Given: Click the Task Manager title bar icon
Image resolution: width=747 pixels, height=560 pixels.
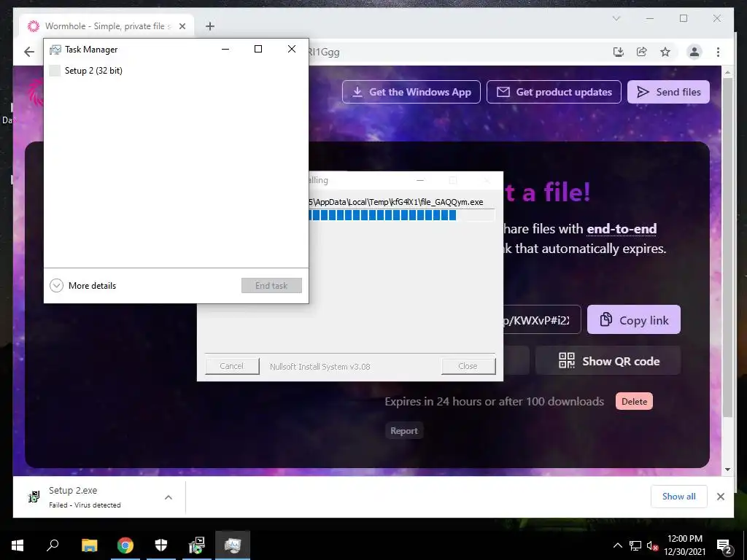Looking at the screenshot, I should [x=55, y=50].
